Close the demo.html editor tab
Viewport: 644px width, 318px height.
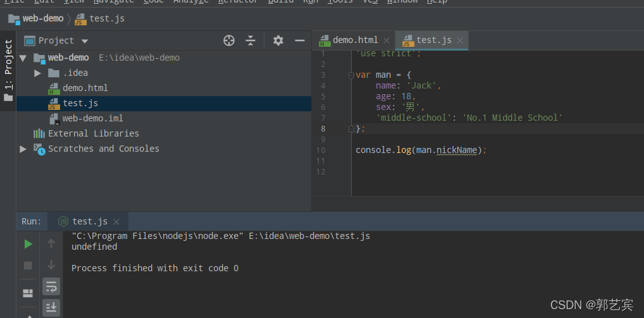[386, 40]
